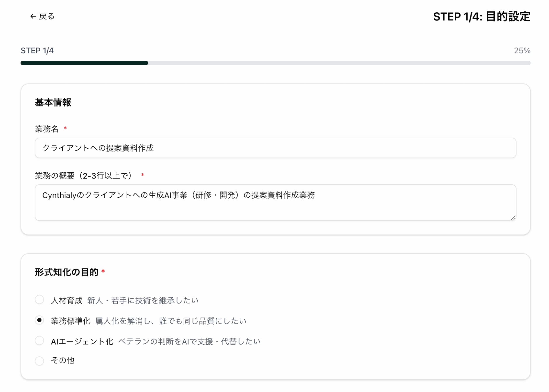Click the back arrow icon

(33, 17)
